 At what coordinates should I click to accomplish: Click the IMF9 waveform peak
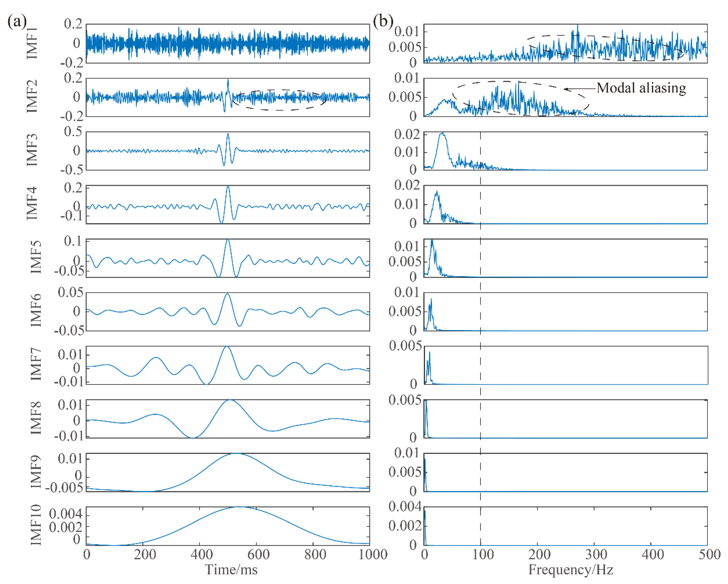point(236,454)
